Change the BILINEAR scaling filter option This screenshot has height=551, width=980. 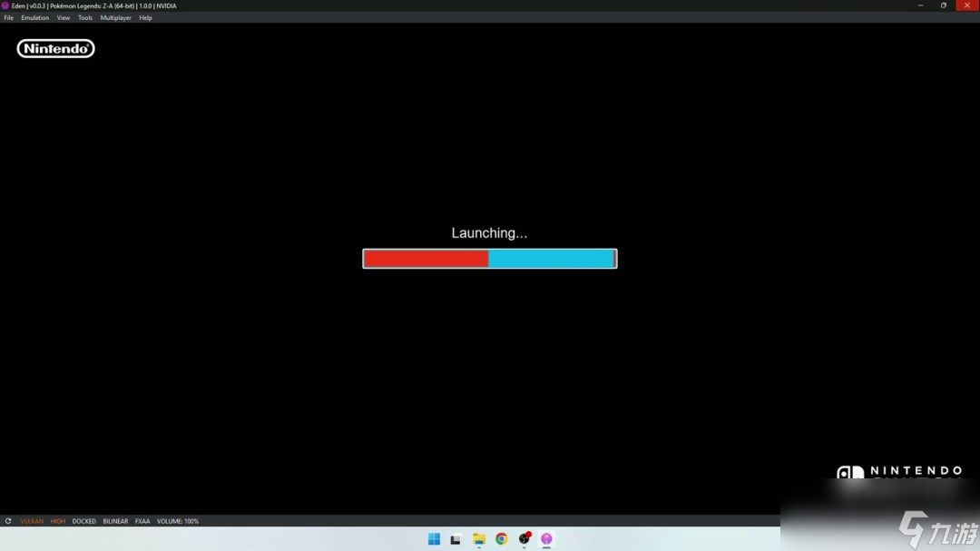(115, 521)
